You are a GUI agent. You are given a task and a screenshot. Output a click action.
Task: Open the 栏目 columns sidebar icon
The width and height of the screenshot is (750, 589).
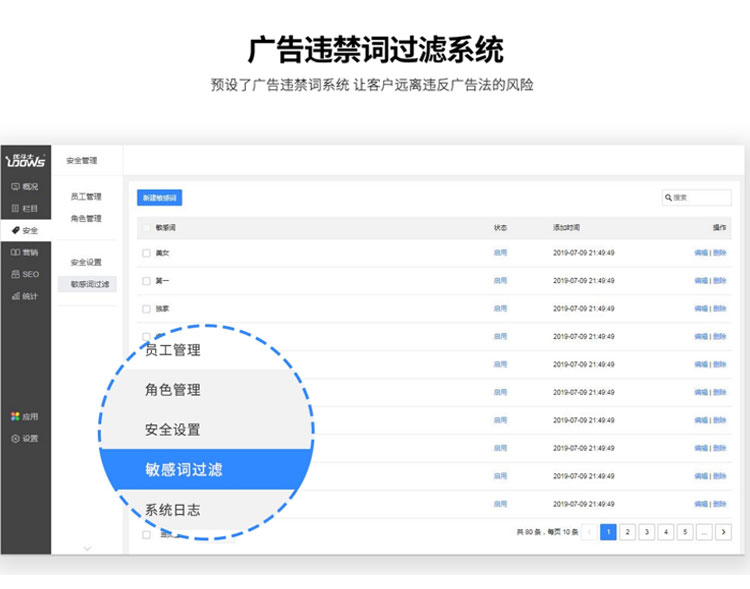pos(15,208)
